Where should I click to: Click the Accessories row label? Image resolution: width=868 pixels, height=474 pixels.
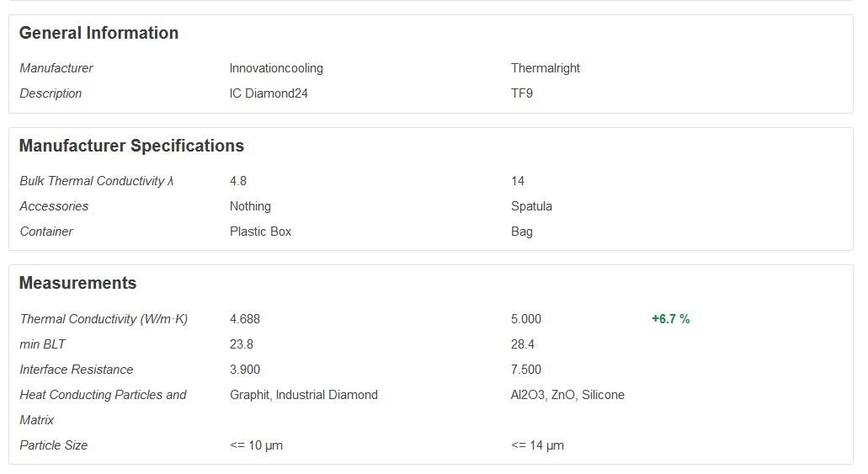pyautogui.click(x=54, y=206)
